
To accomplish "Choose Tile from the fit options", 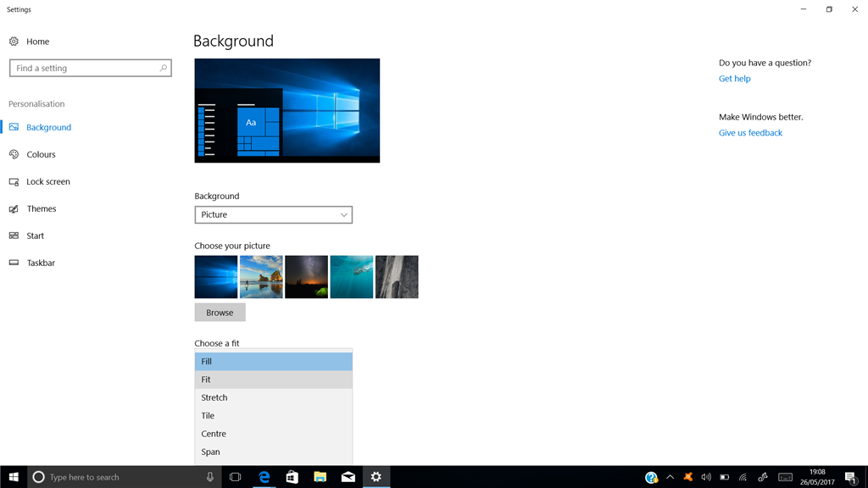I will [274, 415].
